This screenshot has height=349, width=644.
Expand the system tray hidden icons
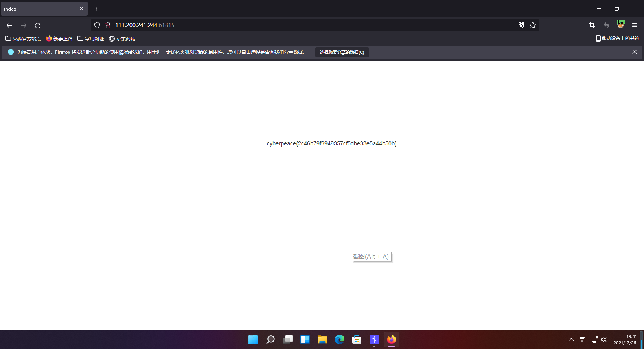[x=571, y=340]
